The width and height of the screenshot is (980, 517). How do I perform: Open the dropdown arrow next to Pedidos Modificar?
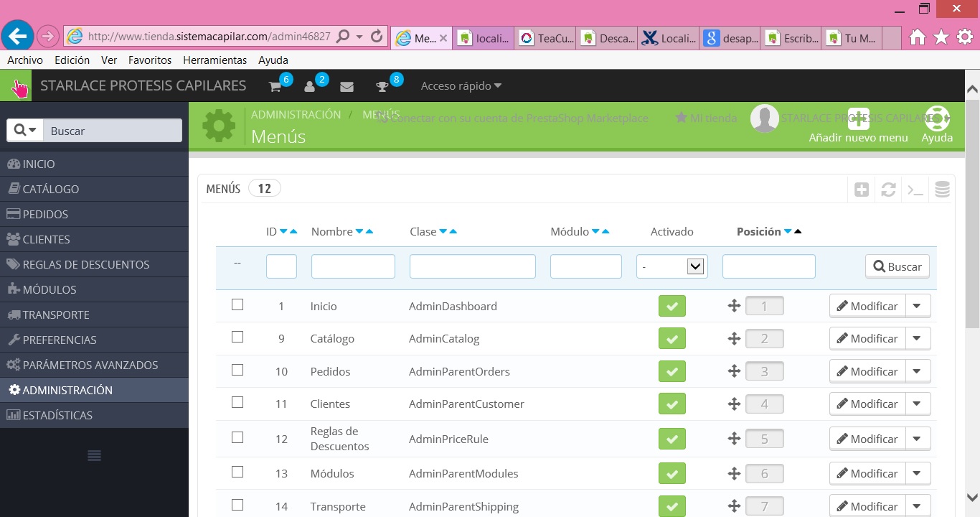pyautogui.click(x=918, y=371)
